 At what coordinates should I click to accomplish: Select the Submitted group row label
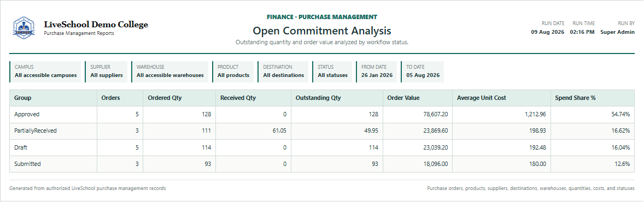27,164
